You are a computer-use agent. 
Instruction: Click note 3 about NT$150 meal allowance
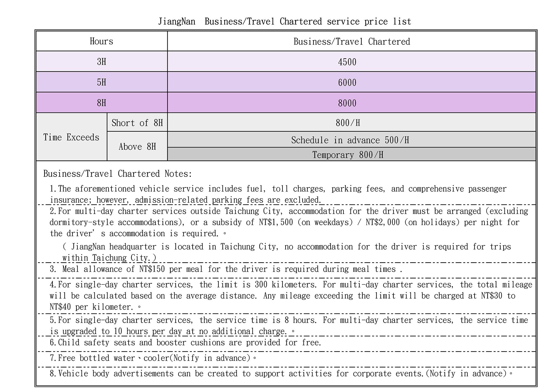(x=226, y=269)
